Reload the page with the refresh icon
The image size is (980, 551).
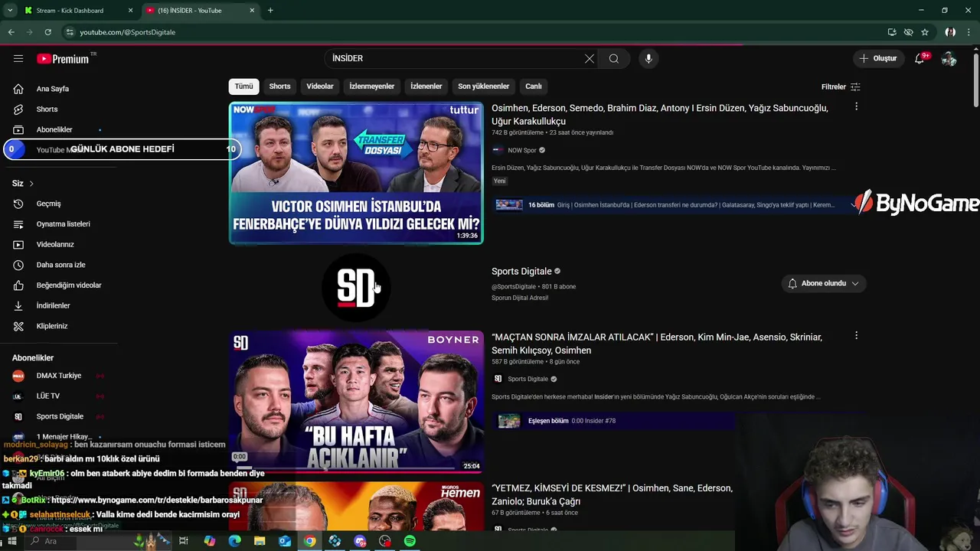[47, 32]
